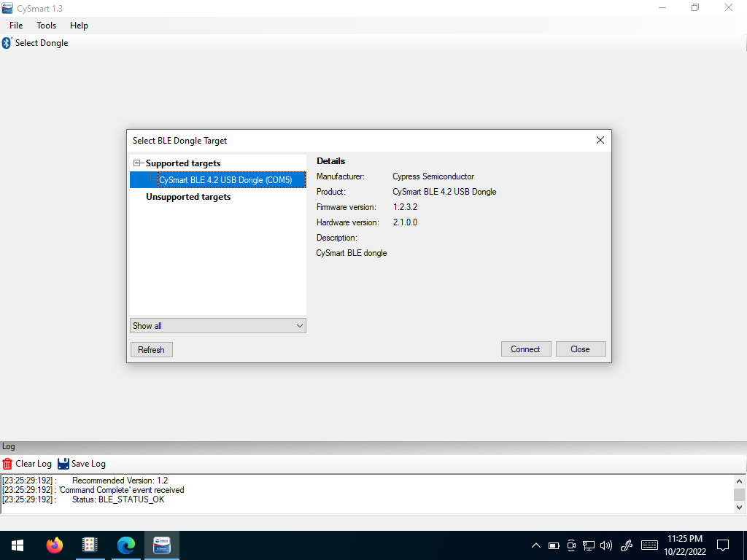Click the Product value 'CySmart BLE 4.2 USB Dongle'

point(444,192)
